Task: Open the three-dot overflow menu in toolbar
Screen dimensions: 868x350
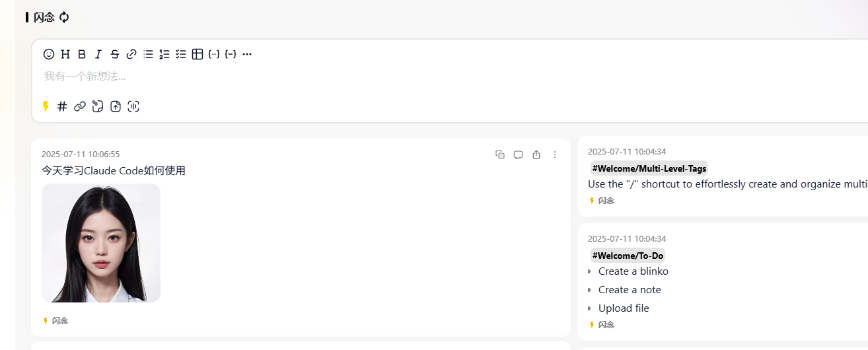Action: 247,54
